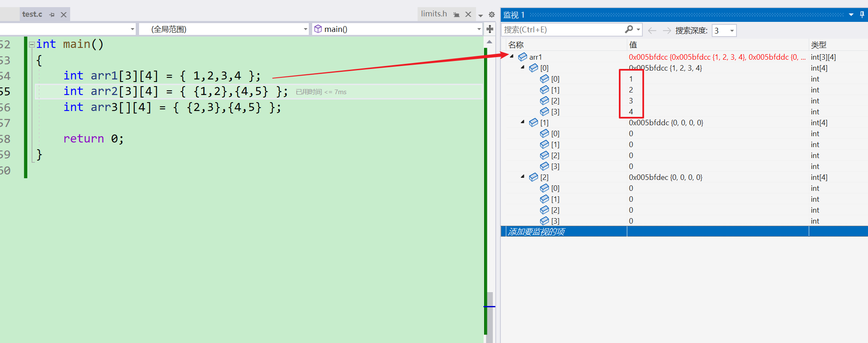Click 添加要监视的项 to add watch

[x=536, y=232]
